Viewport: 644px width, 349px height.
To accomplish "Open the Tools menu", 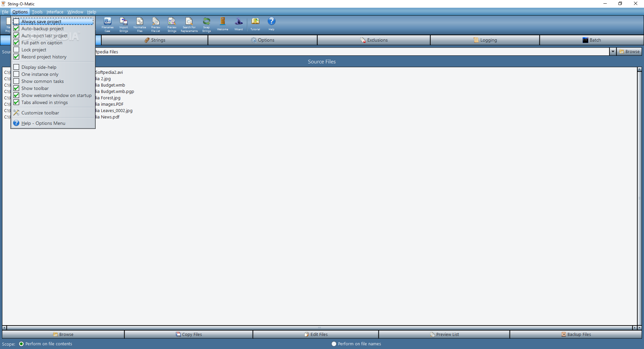I will [x=37, y=12].
